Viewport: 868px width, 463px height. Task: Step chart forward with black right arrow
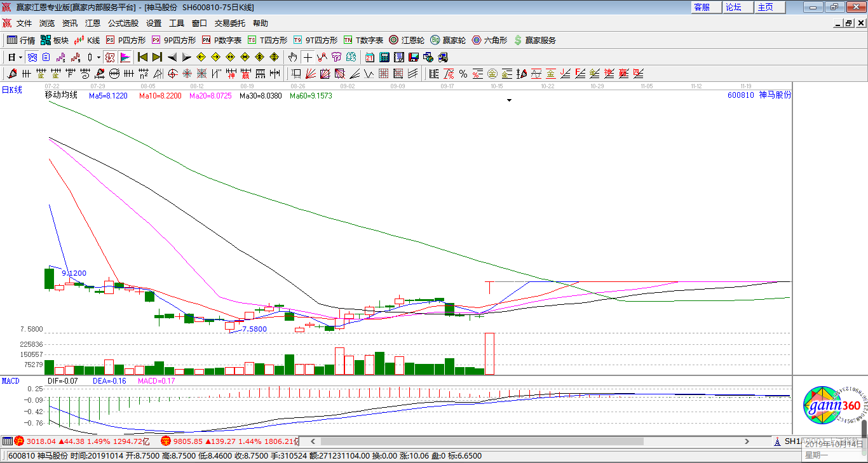coord(186,57)
